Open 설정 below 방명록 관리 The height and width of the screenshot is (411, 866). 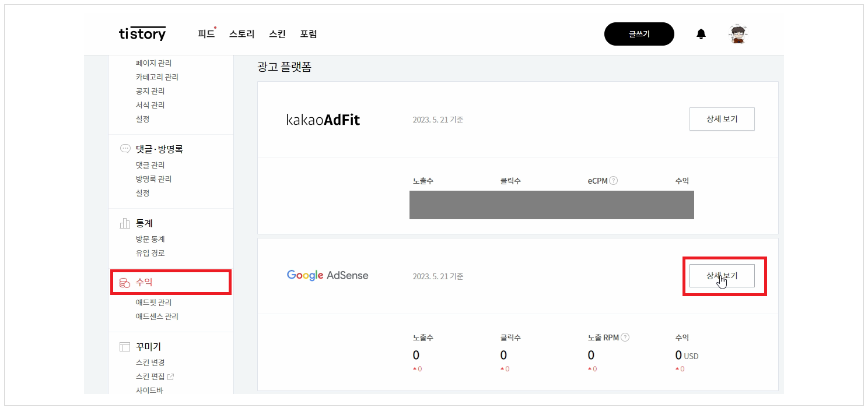(142, 193)
